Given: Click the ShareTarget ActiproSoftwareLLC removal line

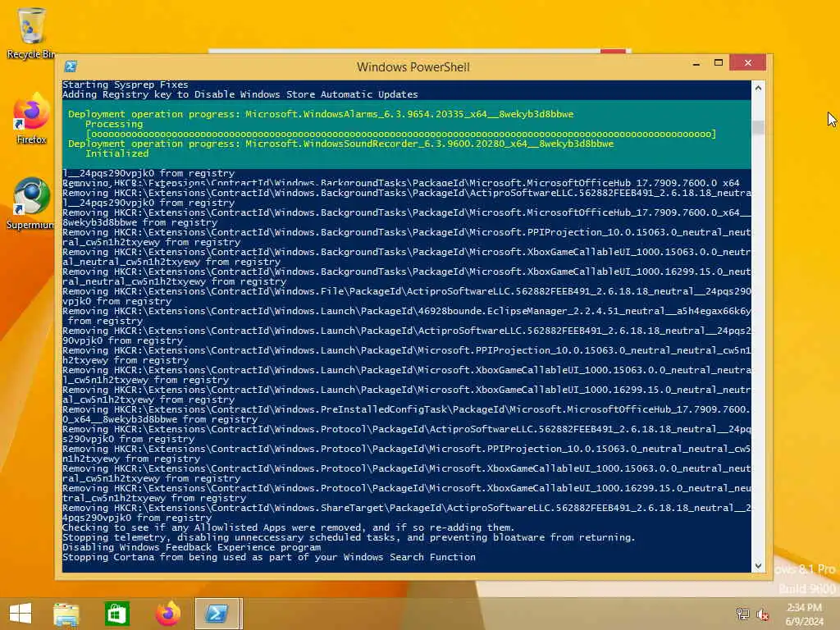Looking at the screenshot, I should click(x=407, y=513).
